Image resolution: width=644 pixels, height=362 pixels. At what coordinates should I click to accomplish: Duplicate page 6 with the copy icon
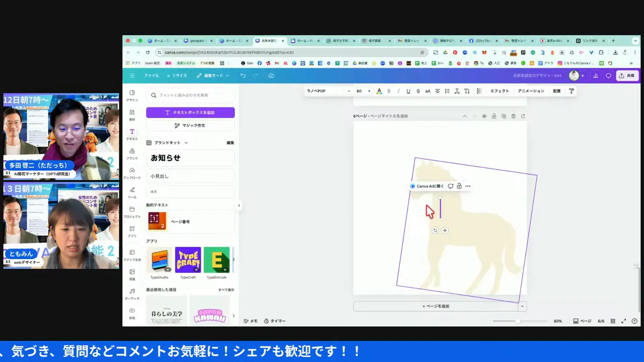503,116
